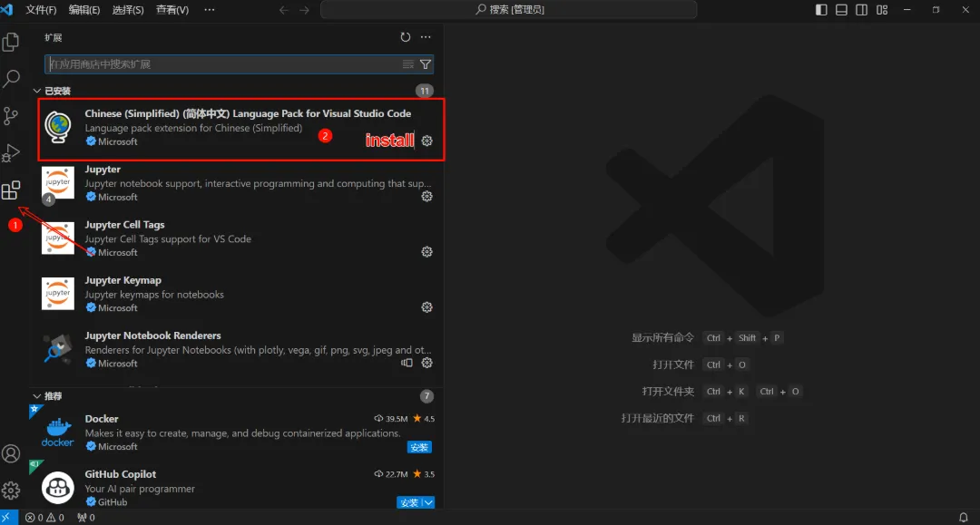This screenshot has width=980, height=525.
Task: Click ports indicator in status bar
Action: coord(86,518)
